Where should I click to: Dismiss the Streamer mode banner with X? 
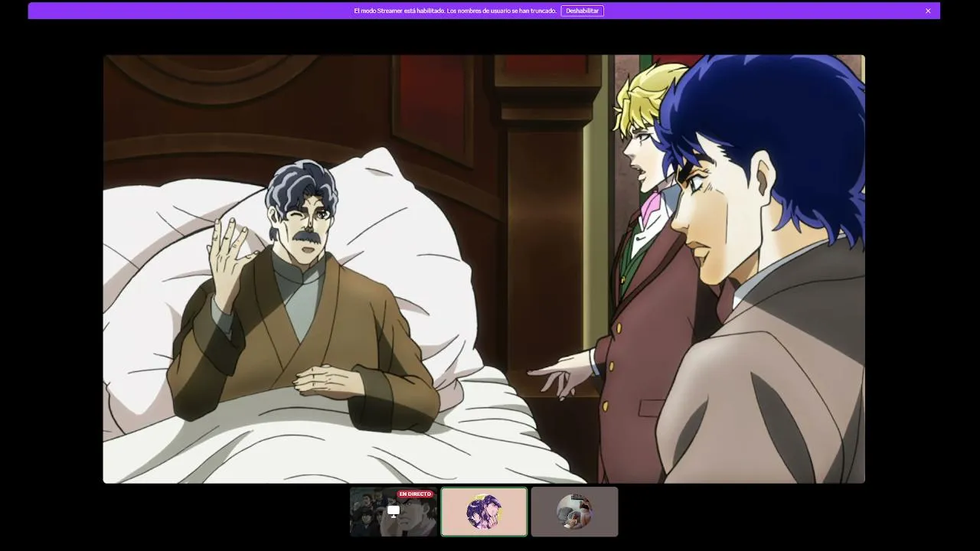tap(928, 11)
